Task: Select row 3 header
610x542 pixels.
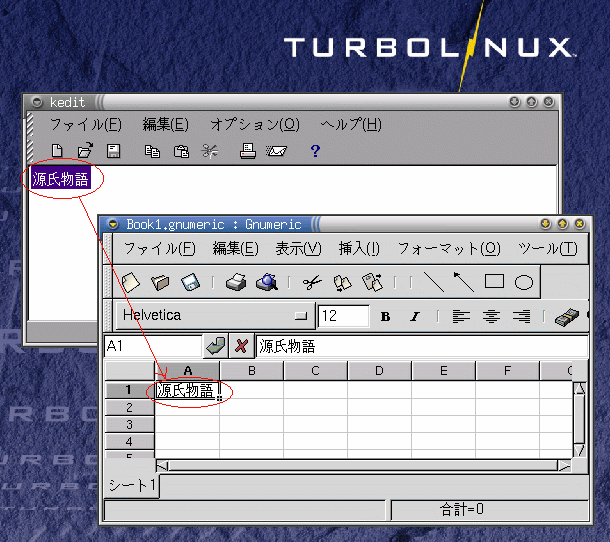Action: coord(130,424)
